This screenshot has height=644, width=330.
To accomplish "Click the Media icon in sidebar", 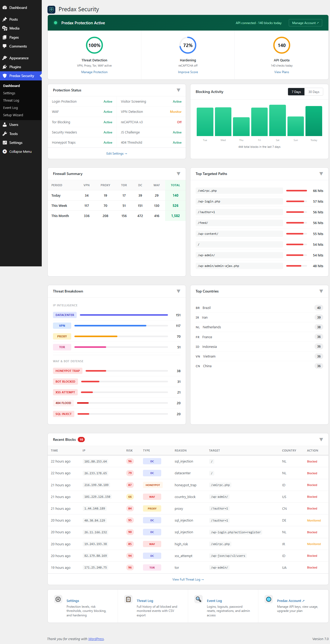I will tap(5, 28).
